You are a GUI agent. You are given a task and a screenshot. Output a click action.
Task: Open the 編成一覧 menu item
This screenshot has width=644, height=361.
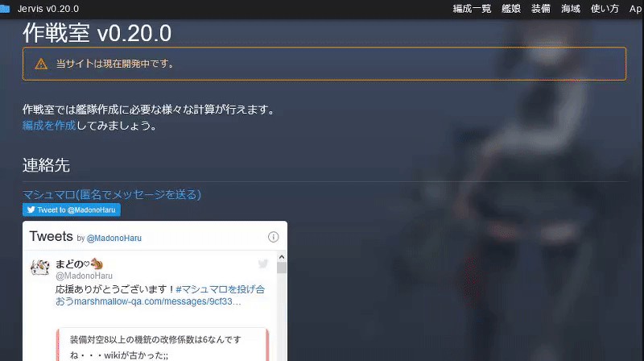(472, 9)
